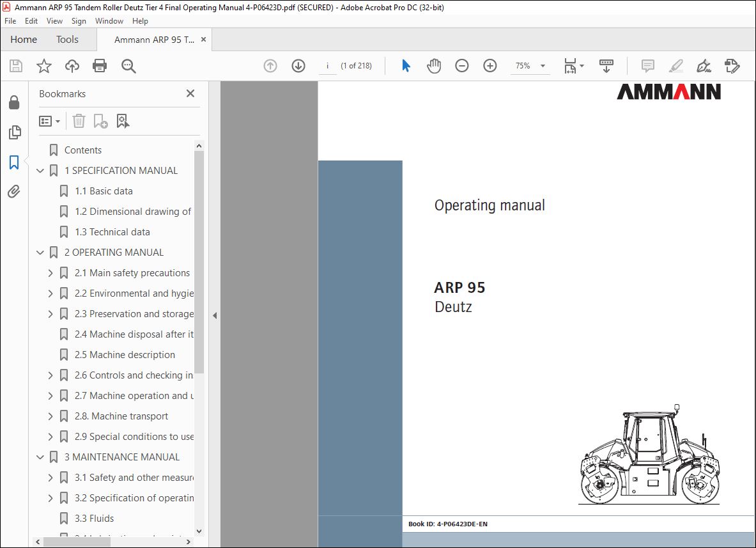Expand 2.9 Special conditions bookmark

click(x=50, y=437)
